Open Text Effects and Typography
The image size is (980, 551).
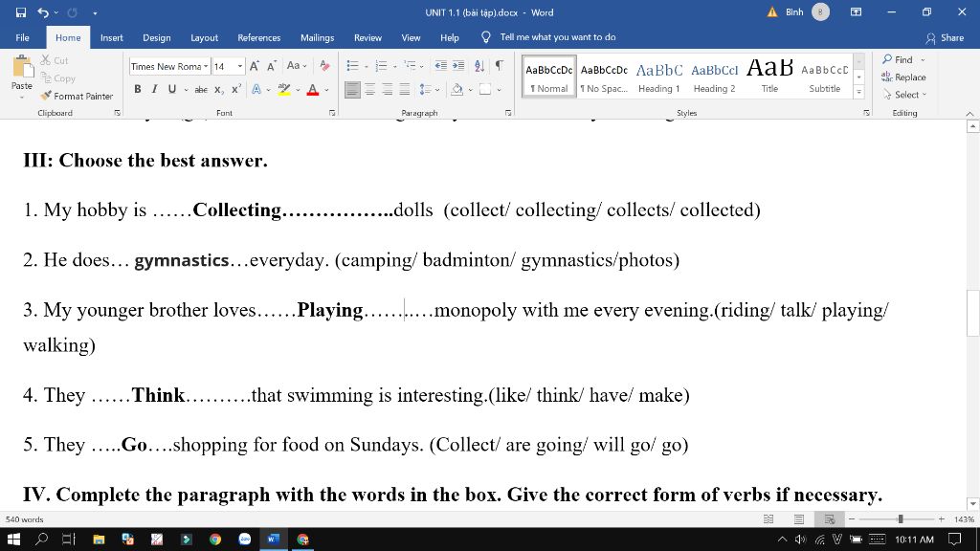256,90
